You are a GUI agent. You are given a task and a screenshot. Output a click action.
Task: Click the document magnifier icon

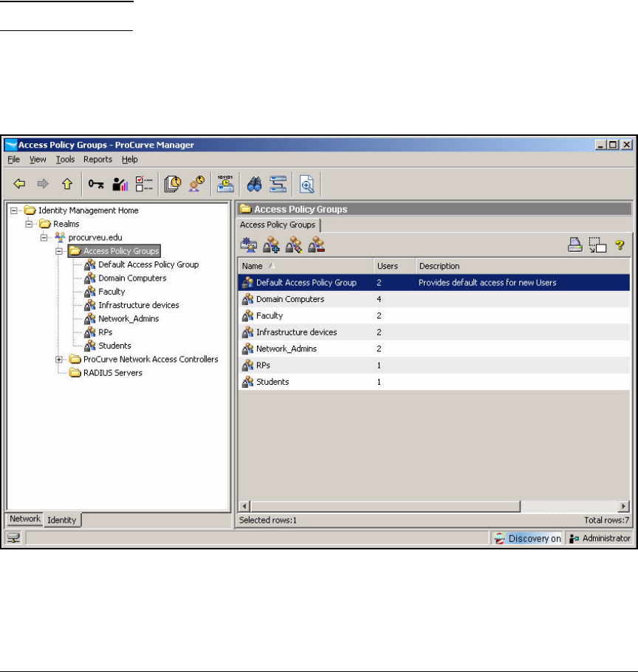coord(306,185)
